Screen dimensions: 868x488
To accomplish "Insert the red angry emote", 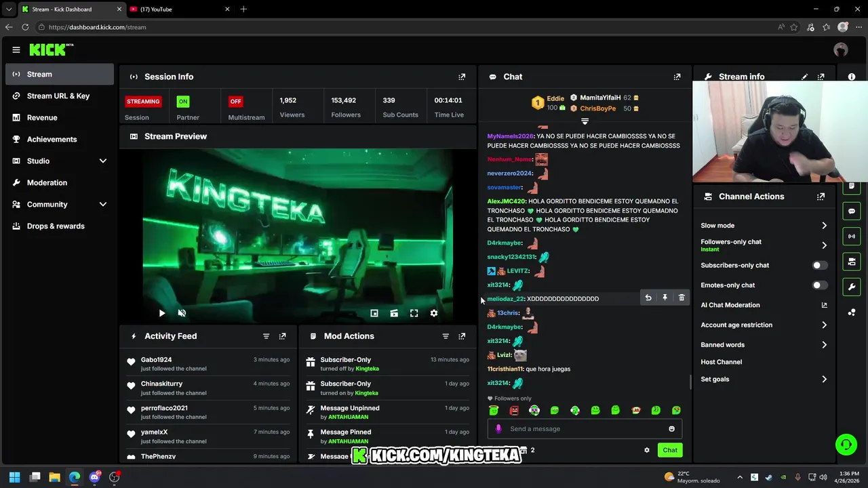I will pyautogui.click(x=514, y=410).
